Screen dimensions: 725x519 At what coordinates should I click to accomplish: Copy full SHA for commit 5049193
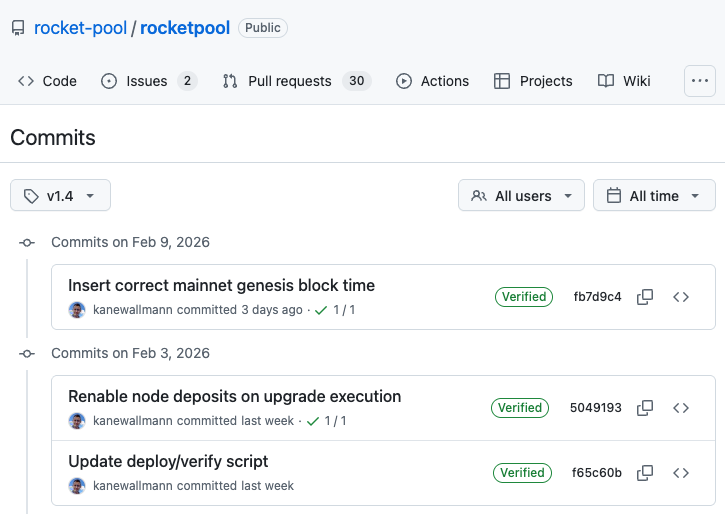click(x=646, y=408)
